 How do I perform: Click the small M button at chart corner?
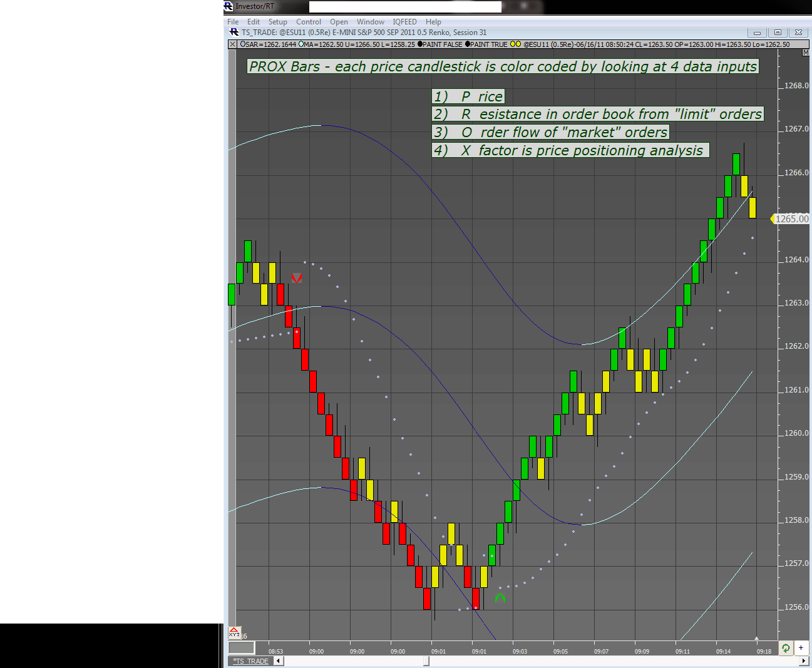[806, 53]
